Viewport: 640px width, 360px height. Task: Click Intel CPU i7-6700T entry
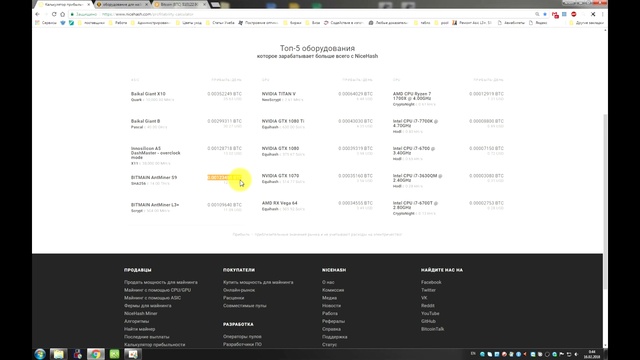415,205
